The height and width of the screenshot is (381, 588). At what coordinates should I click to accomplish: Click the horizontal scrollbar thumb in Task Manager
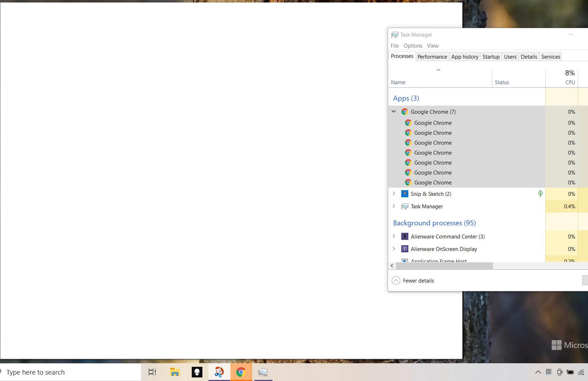[x=444, y=265]
